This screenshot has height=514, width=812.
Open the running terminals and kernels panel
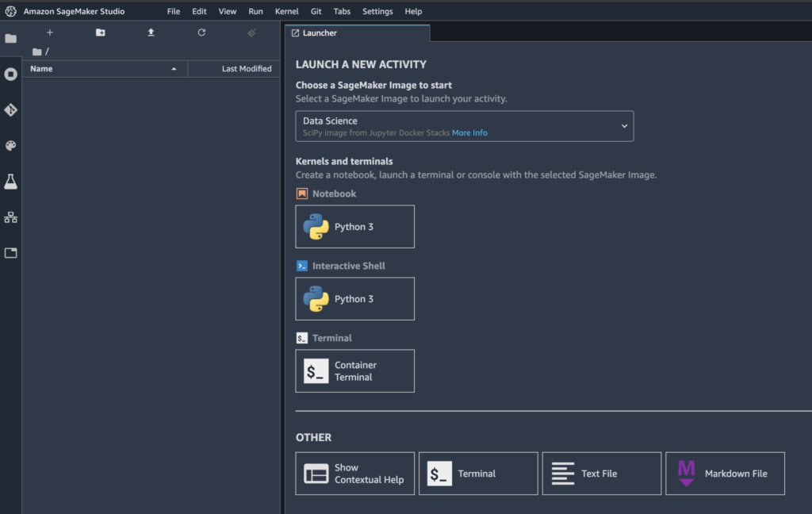pos(10,74)
